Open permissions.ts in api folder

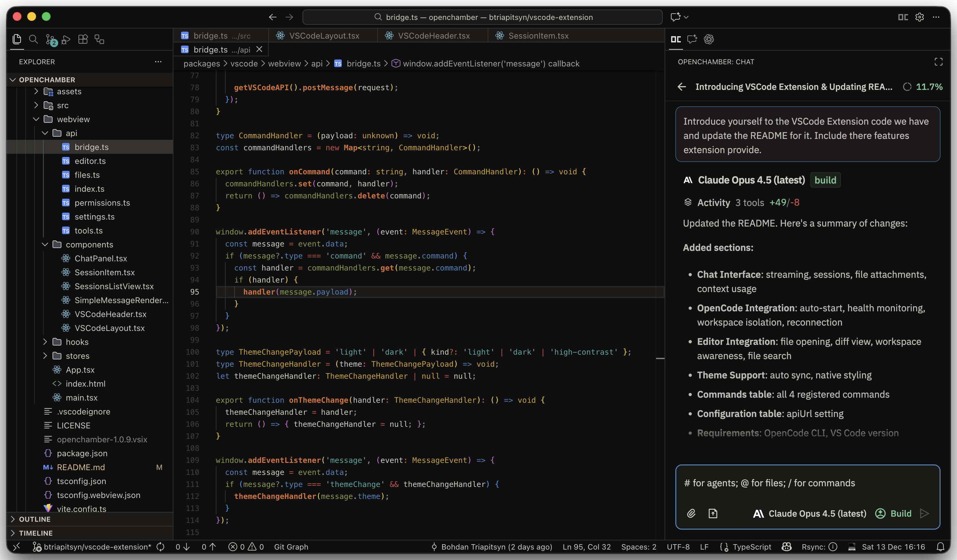pyautogui.click(x=102, y=203)
